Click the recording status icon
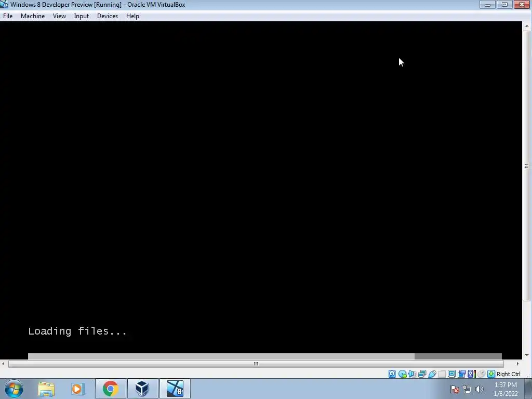Viewport: 532px width, 399px height. 461,374
